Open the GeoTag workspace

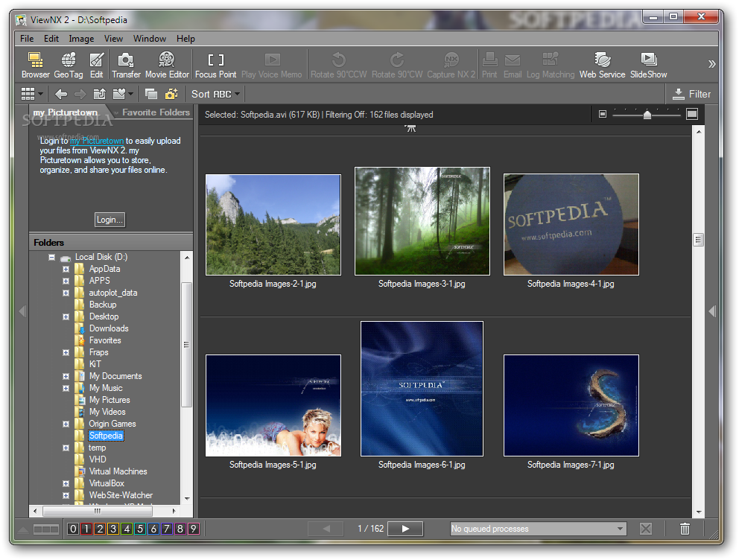[69, 65]
